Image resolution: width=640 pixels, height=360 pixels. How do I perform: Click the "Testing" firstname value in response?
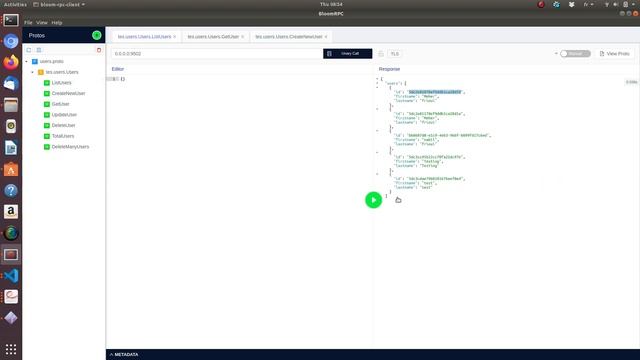(430, 162)
